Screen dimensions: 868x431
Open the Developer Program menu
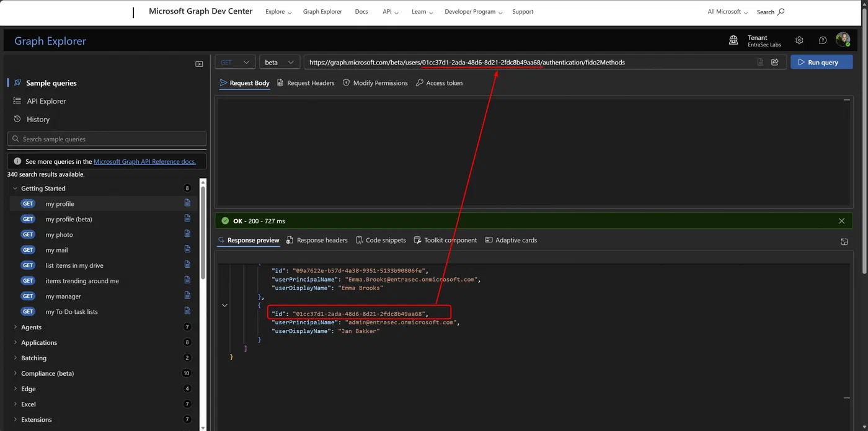[x=474, y=12]
